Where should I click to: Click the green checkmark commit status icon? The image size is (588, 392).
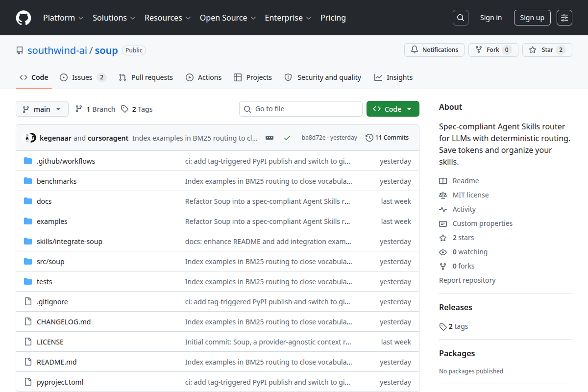(287, 138)
